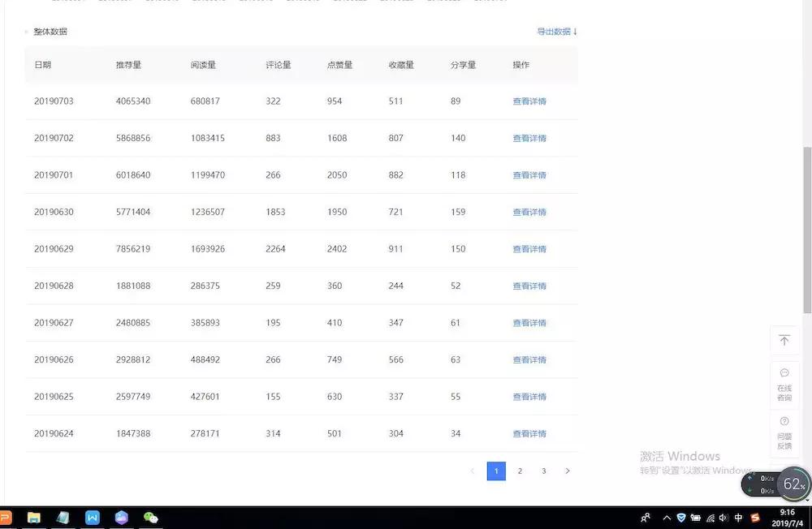Go to pagination page 1
This screenshot has height=529, width=812.
(x=496, y=471)
